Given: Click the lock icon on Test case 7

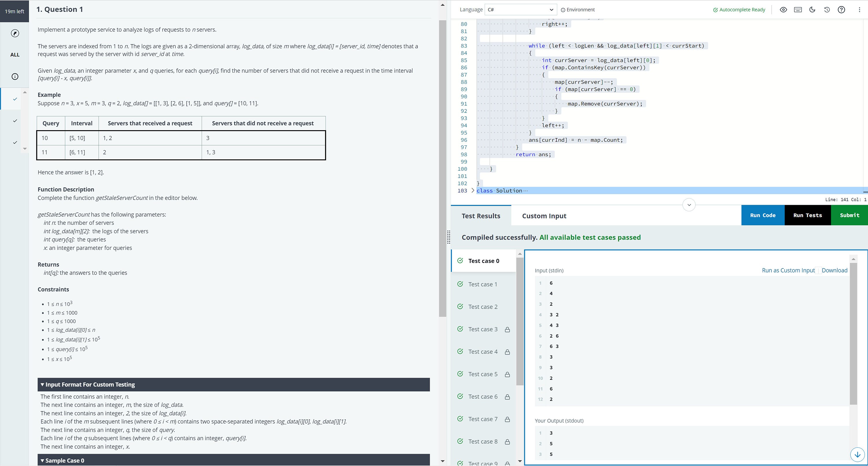Looking at the screenshot, I should pyautogui.click(x=507, y=419).
